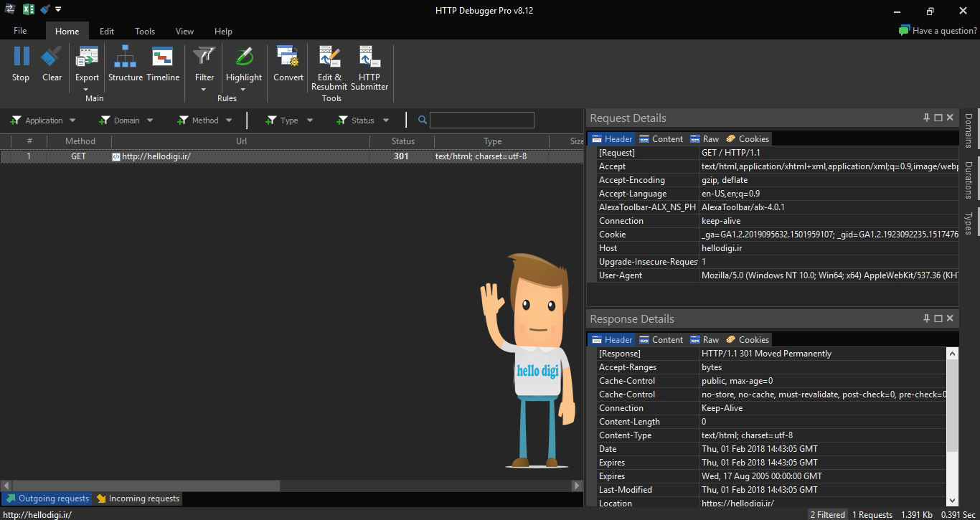Maximize the Request Details panel

[x=938, y=118]
